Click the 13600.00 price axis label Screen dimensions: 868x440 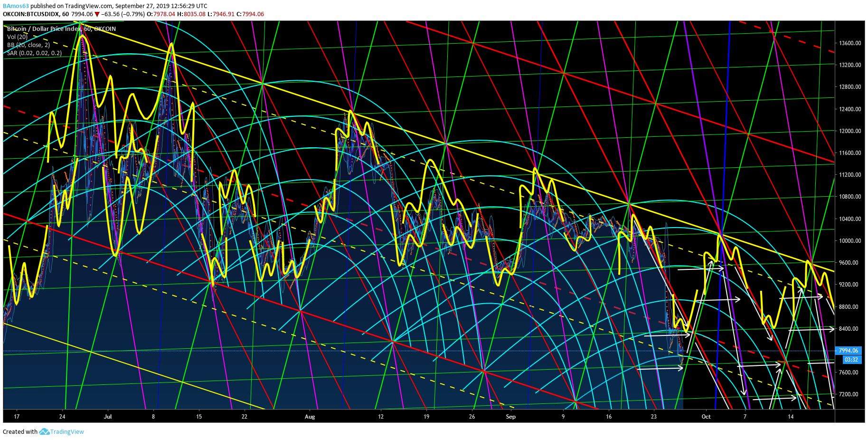[x=850, y=43]
